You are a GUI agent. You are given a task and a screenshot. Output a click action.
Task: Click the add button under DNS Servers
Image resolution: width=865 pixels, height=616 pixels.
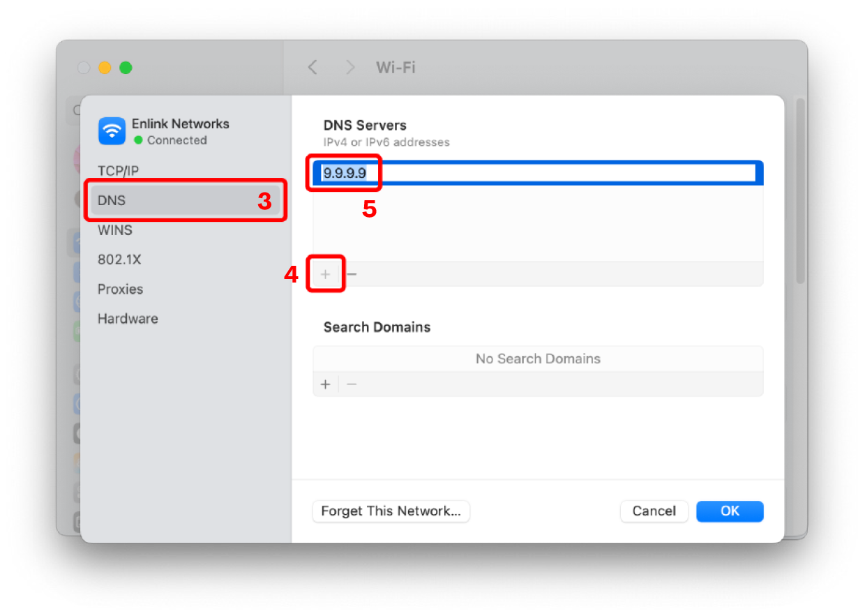(325, 274)
